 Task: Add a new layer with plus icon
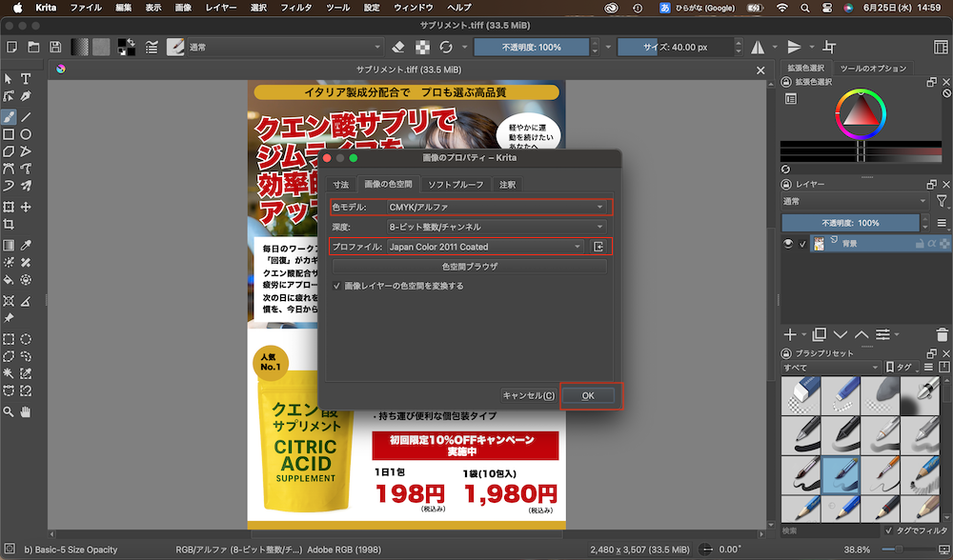pyautogui.click(x=789, y=334)
